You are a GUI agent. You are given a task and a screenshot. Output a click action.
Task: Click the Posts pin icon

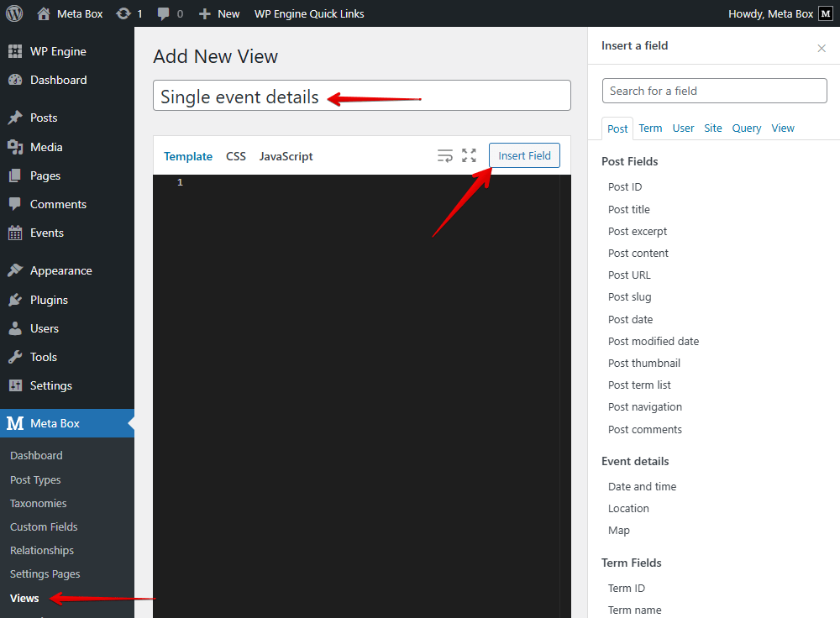15,118
